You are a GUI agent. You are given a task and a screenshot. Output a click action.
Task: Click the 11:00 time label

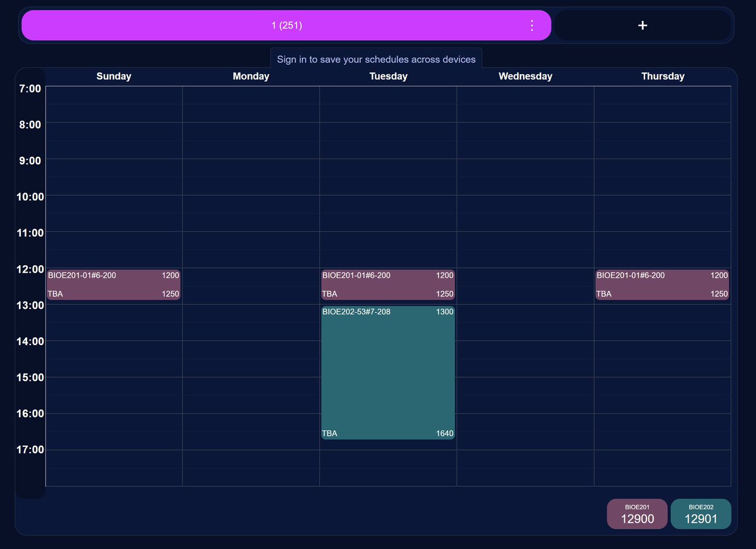coord(29,233)
